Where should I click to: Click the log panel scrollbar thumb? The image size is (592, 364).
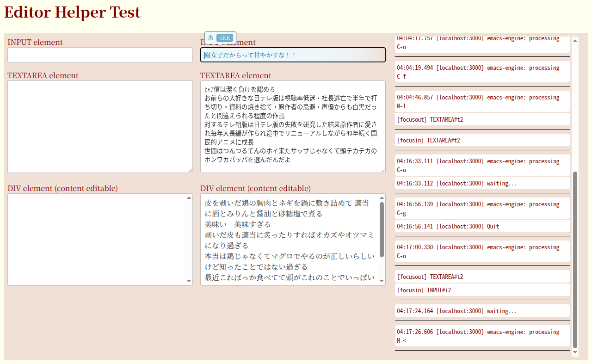pyautogui.click(x=575, y=260)
